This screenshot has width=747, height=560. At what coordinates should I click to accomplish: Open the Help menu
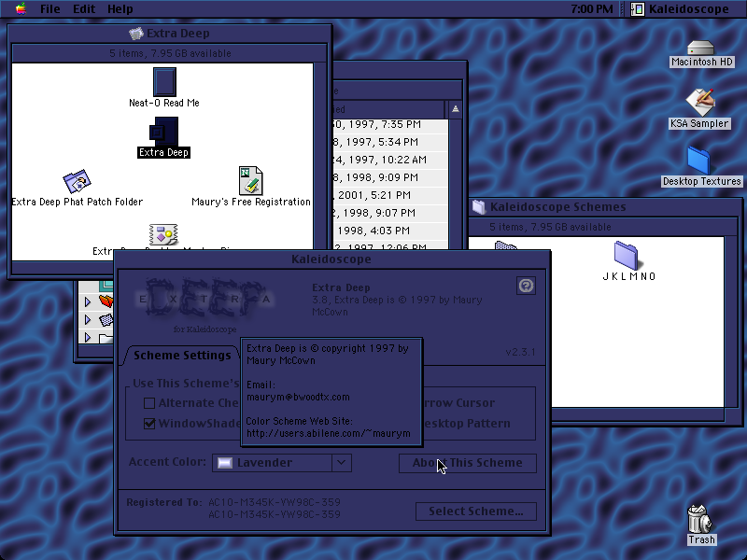click(120, 9)
